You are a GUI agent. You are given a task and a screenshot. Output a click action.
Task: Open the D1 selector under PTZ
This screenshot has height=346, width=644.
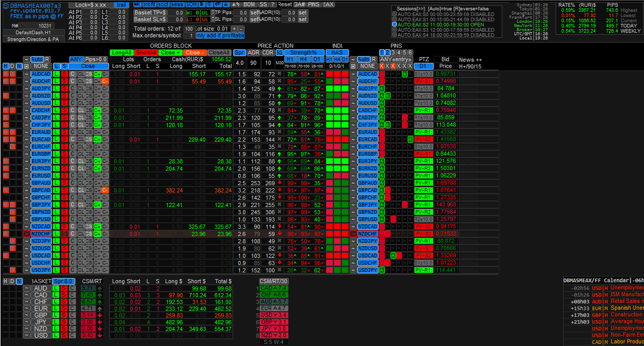424,66
